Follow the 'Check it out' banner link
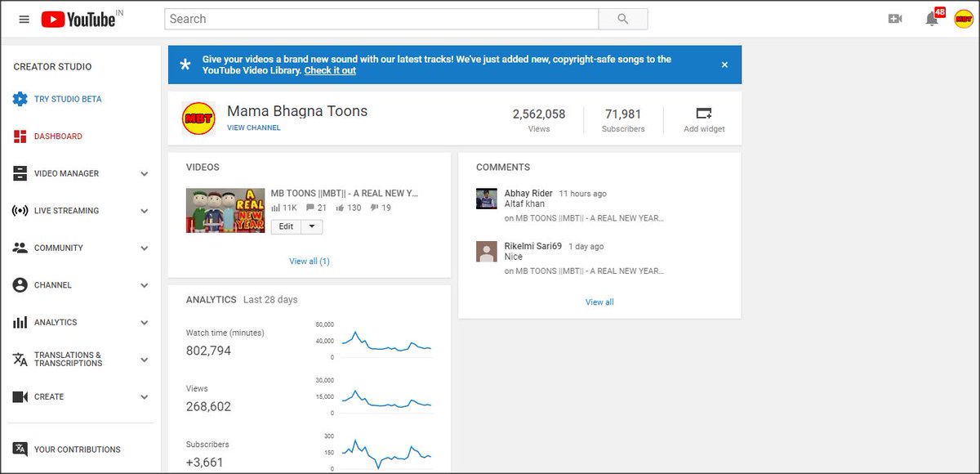The width and height of the screenshot is (980, 474). [330, 70]
